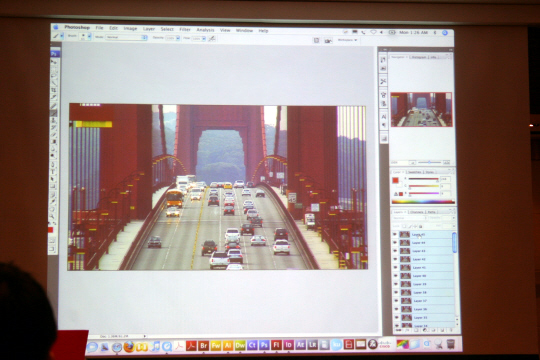
Task: Click the Navigator preview thumbnail
Action: click(x=421, y=110)
